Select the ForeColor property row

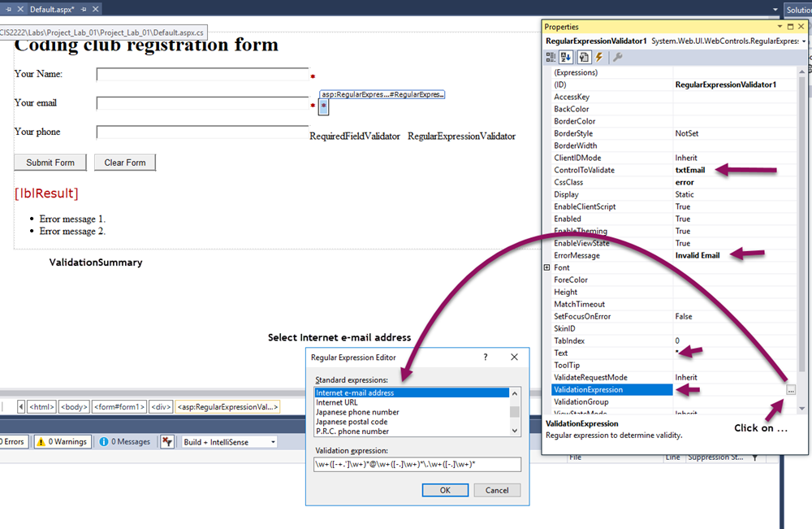[x=673, y=280]
